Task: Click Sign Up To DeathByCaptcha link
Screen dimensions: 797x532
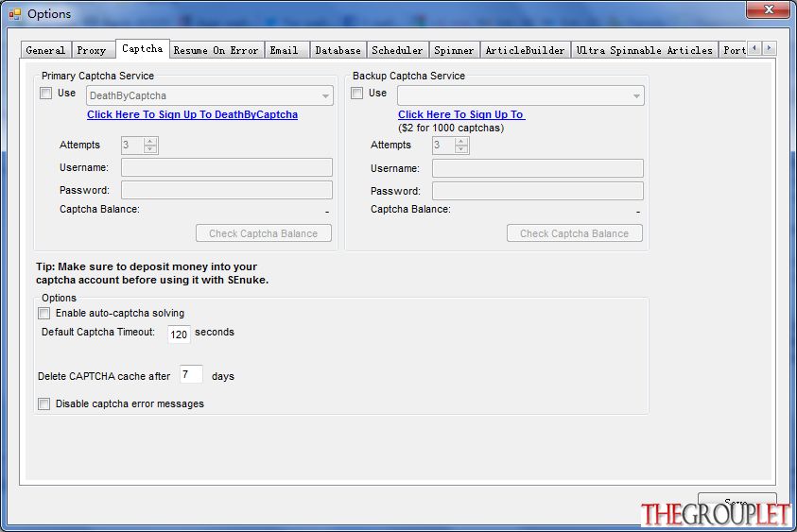Action: 192,114
